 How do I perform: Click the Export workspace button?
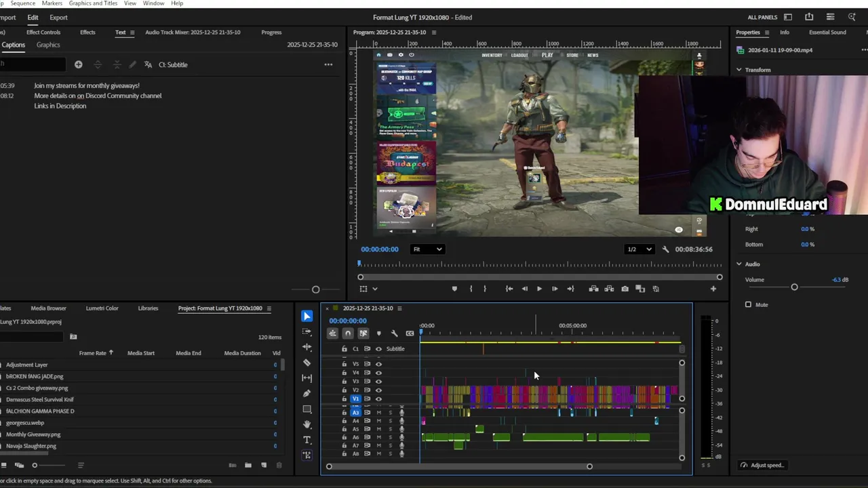click(58, 18)
